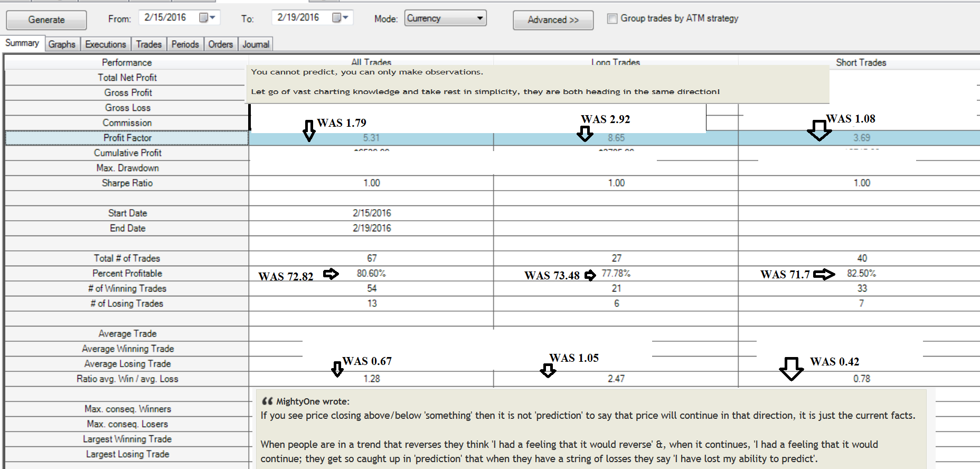Open the Executions tab

(106, 44)
